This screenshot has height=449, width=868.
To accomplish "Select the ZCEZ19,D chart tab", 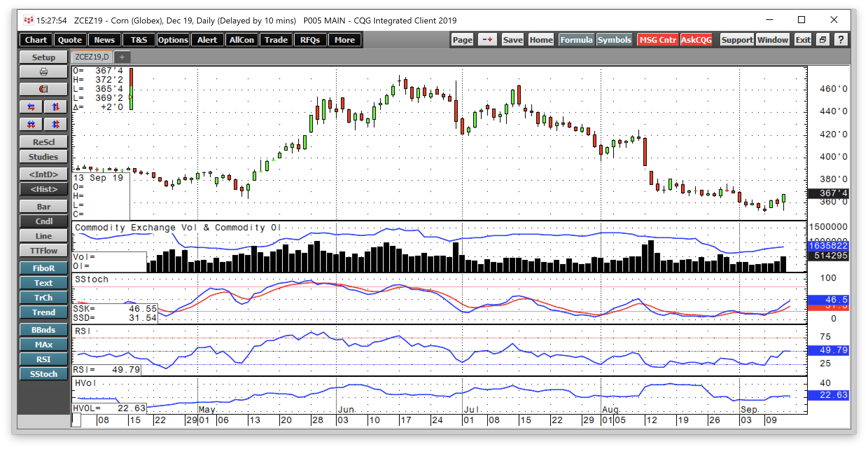I will pyautogui.click(x=92, y=57).
